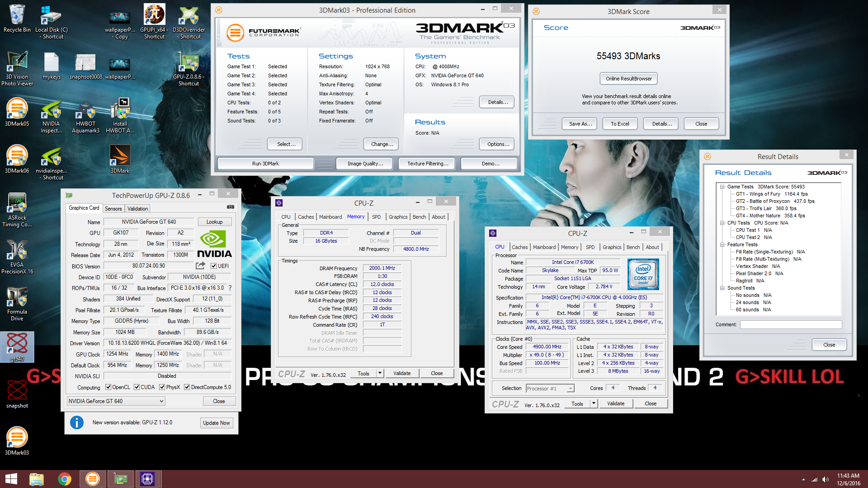Click To Excel button
Screen dimensions: 868x488
[620, 124]
